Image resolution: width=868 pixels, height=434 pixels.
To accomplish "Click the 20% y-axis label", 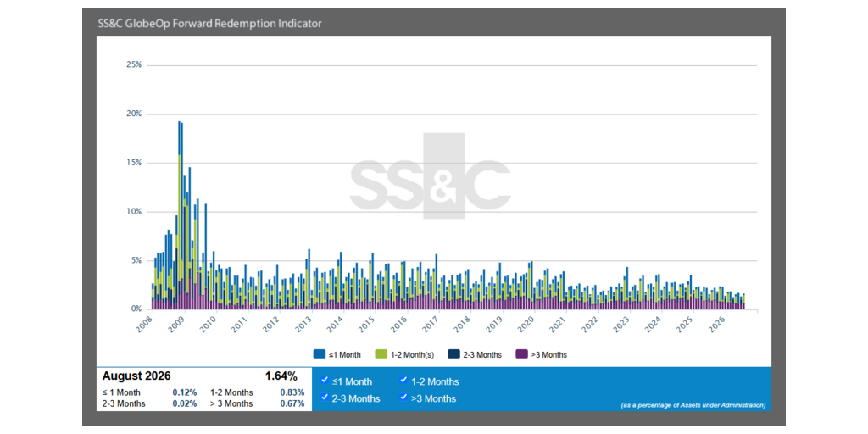I will pyautogui.click(x=134, y=114).
